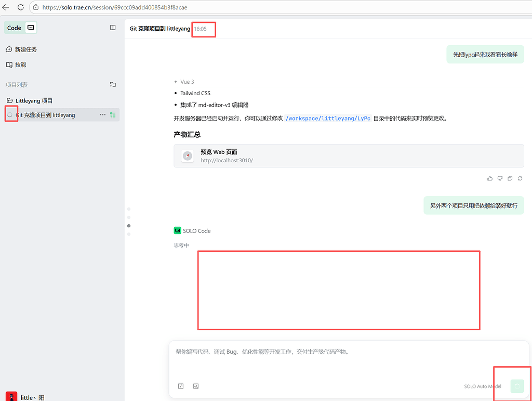The height and width of the screenshot is (401, 532).
Task: Open the slash command icon in input toolbar
Action: (x=181, y=386)
